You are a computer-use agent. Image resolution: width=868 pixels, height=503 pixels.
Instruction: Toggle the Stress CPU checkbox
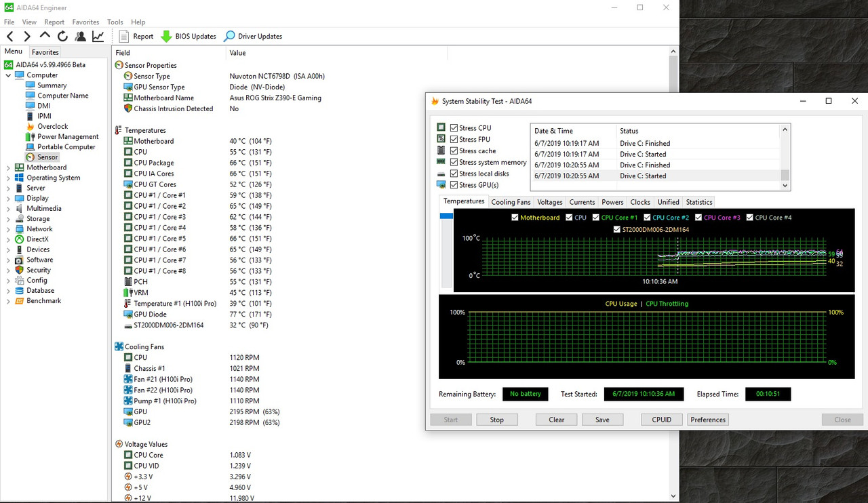(x=454, y=128)
